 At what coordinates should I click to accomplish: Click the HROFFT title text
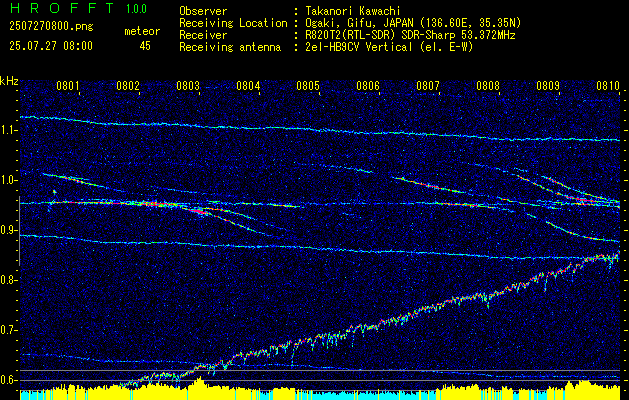coord(61,8)
